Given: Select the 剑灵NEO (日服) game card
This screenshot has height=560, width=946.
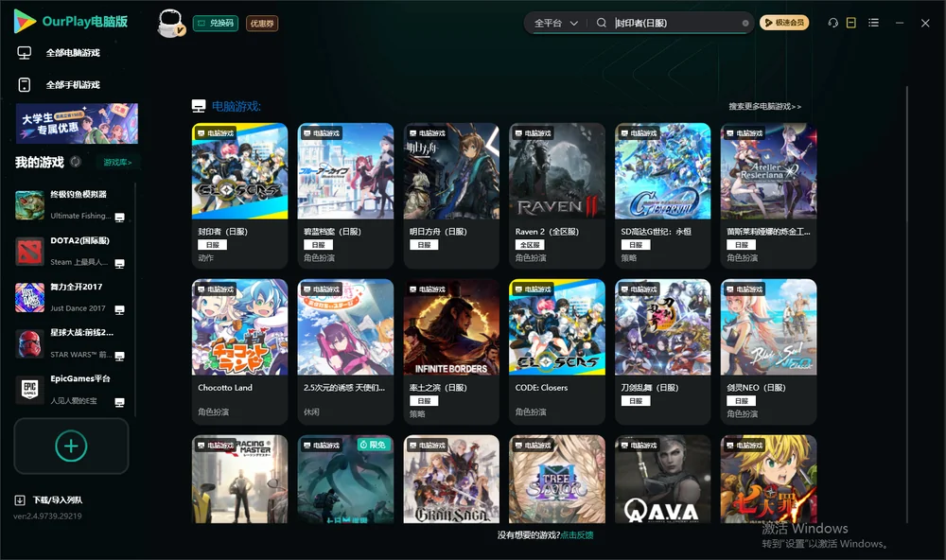Looking at the screenshot, I should click(768, 352).
